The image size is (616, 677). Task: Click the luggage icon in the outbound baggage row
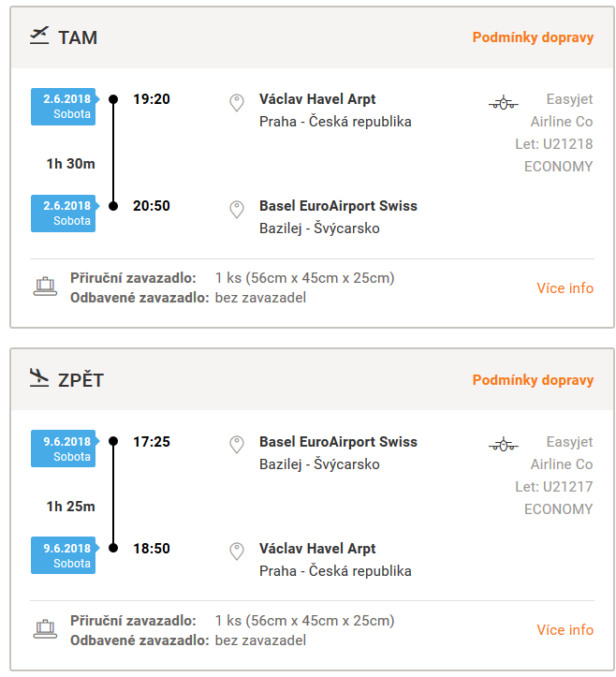[x=45, y=287]
